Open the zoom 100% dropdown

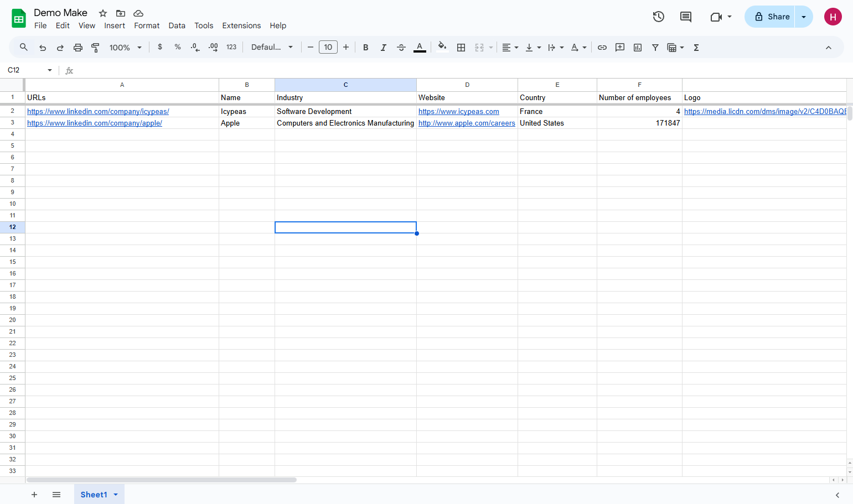pos(126,48)
